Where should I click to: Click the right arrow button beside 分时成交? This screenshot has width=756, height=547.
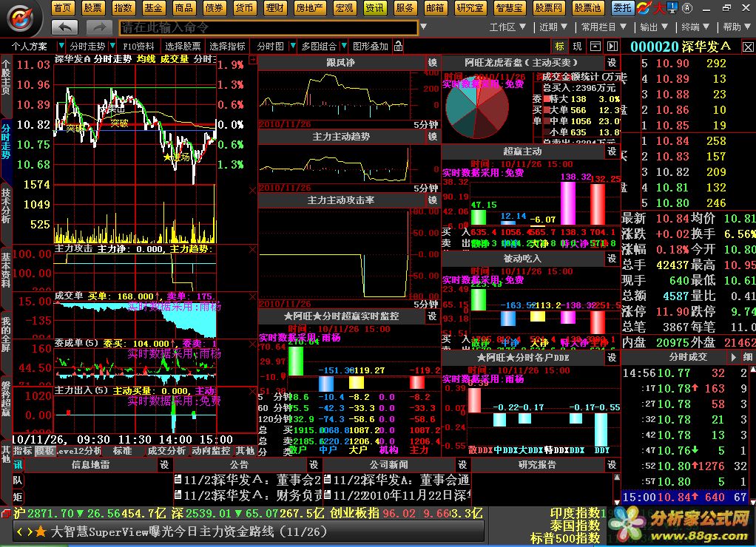click(733, 357)
